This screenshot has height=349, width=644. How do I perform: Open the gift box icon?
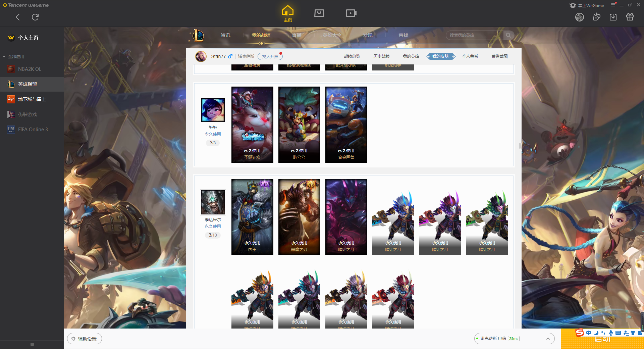[630, 17]
